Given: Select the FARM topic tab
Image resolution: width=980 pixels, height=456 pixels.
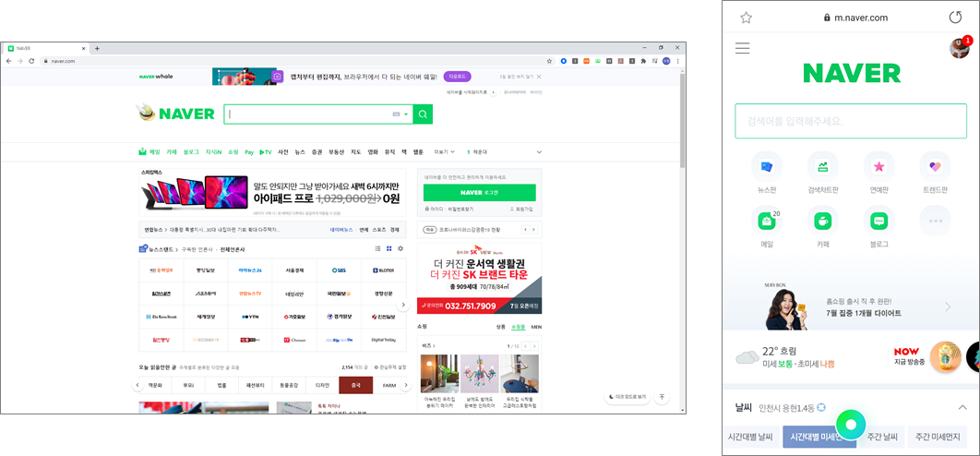Looking at the screenshot, I should point(388,385).
